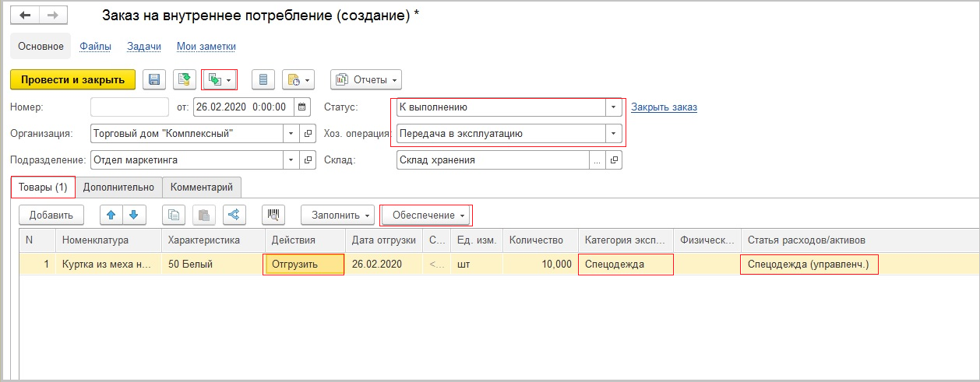Click the split row icon

[x=234, y=215]
